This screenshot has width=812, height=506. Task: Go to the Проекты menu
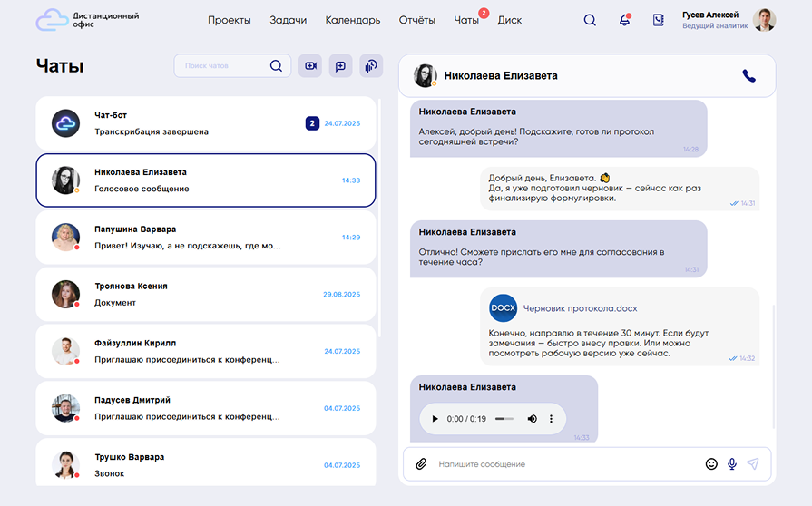[229, 20]
